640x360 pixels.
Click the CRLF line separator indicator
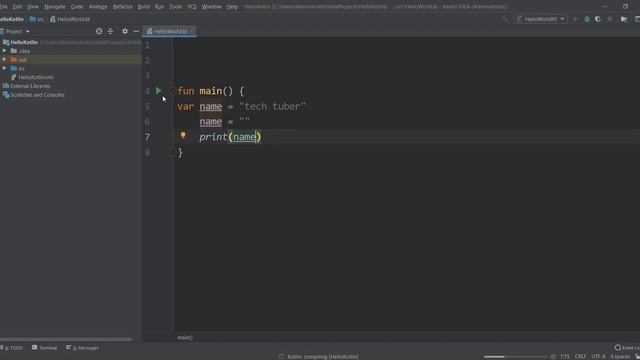pos(580,356)
